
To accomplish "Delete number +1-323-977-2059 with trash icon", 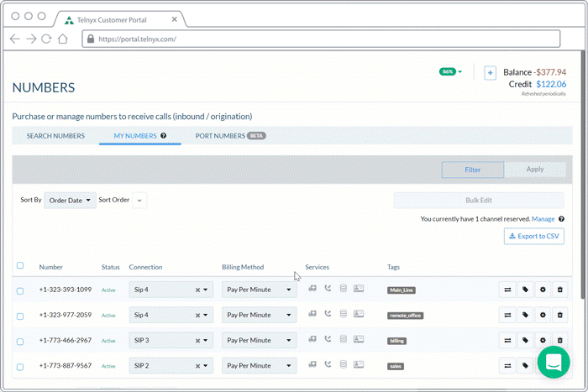I will [x=560, y=315].
